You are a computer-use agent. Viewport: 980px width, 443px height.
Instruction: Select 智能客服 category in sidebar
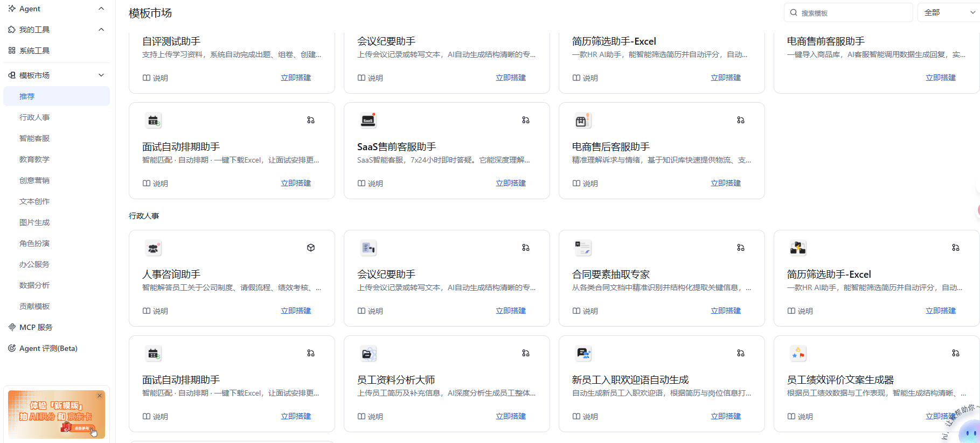click(34, 138)
